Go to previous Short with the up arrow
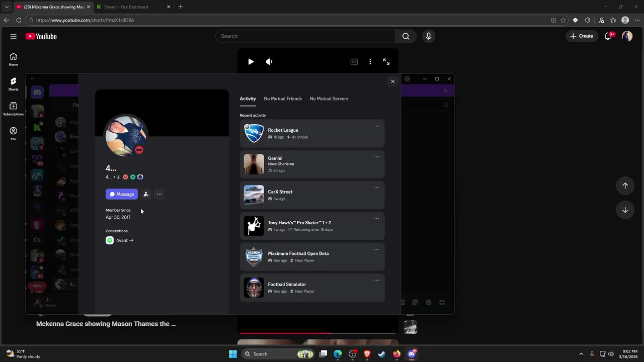Image resolution: width=644 pixels, height=362 pixels. click(x=625, y=186)
